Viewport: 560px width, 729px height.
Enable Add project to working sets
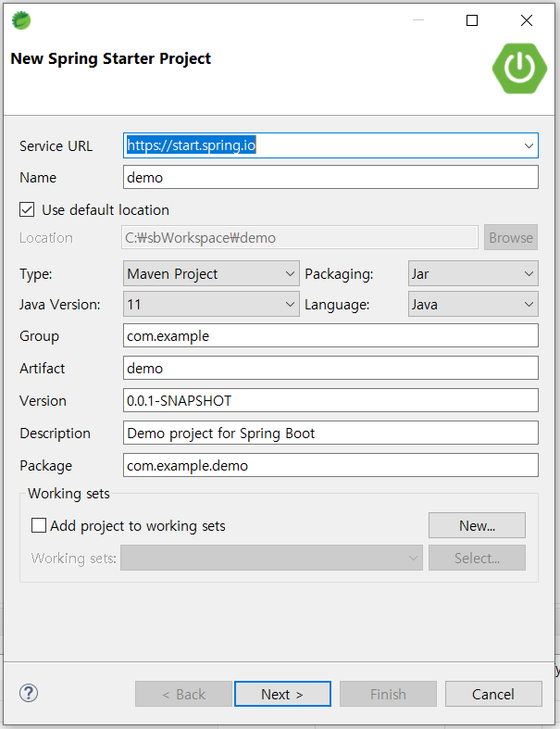pos(39,525)
